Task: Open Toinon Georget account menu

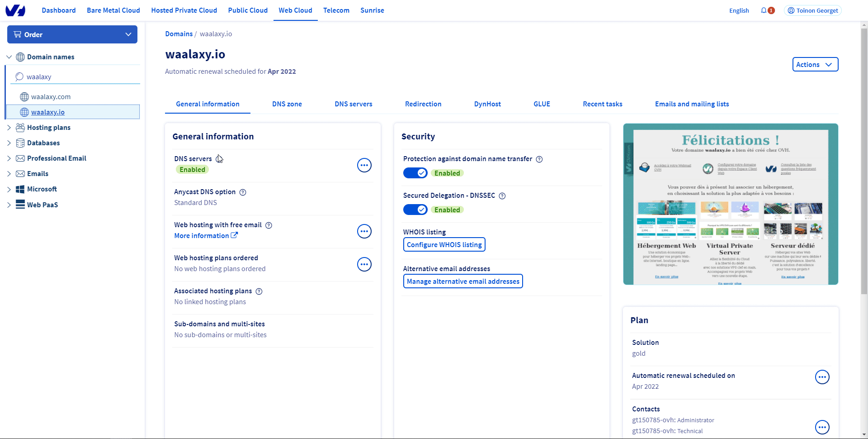Action: click(x=813, y=10)
